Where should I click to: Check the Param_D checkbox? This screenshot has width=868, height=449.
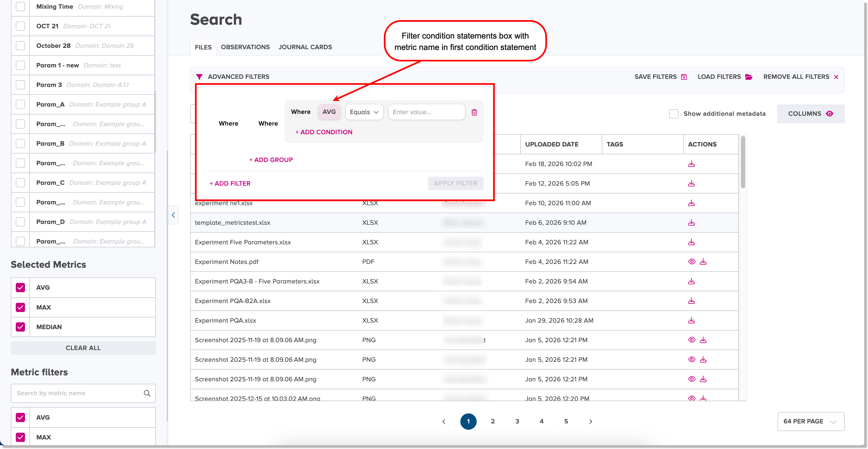tap(21, 222)
